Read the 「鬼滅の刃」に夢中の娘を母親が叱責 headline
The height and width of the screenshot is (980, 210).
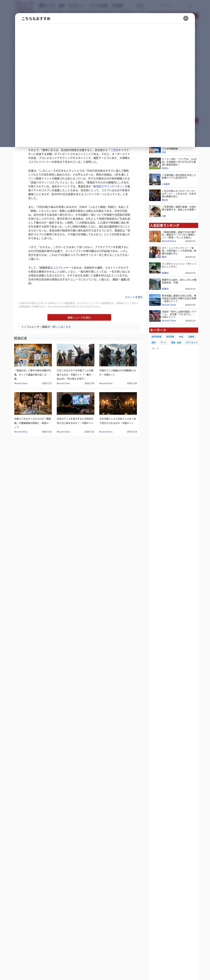pos(33,374)
